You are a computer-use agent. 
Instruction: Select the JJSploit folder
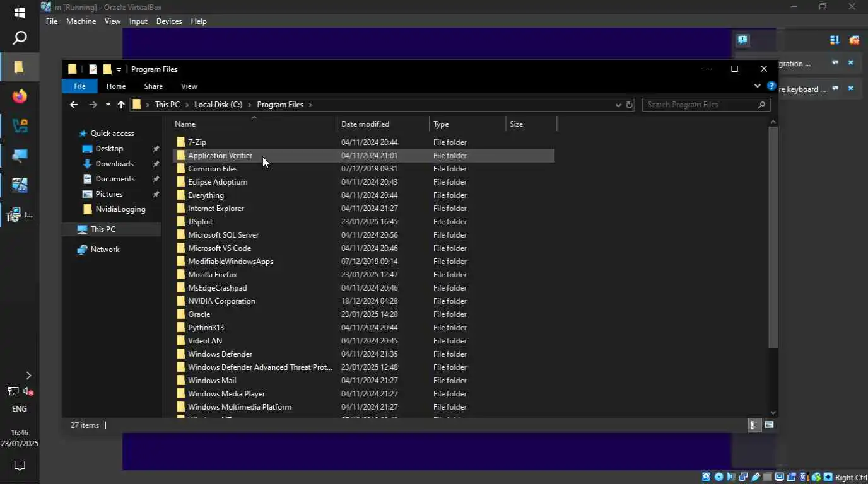(x=363, y=222)
